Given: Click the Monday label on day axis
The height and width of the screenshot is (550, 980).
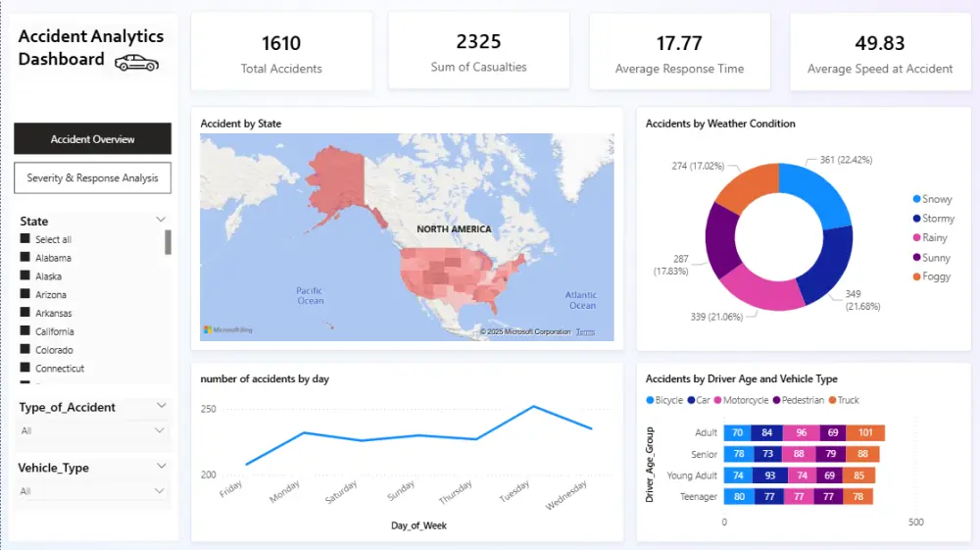Looking at the screenshot, I should (284, 491).
